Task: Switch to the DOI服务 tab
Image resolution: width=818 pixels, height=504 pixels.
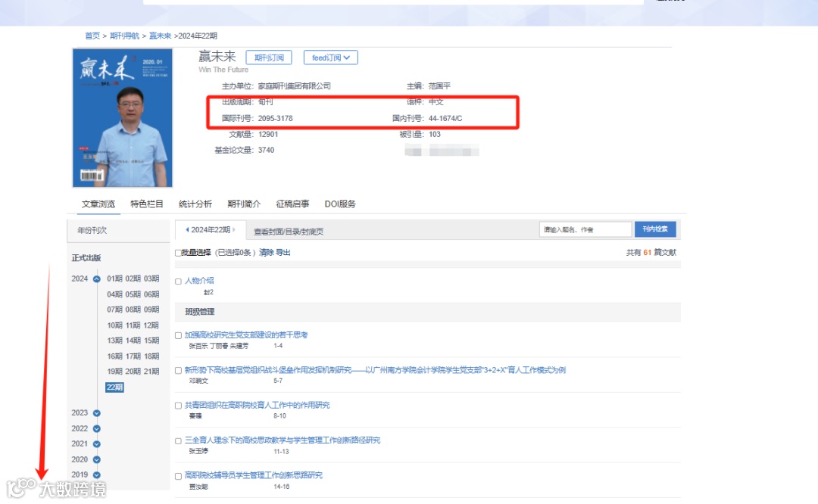Action: pyautogui.click(x=340, y=204)
